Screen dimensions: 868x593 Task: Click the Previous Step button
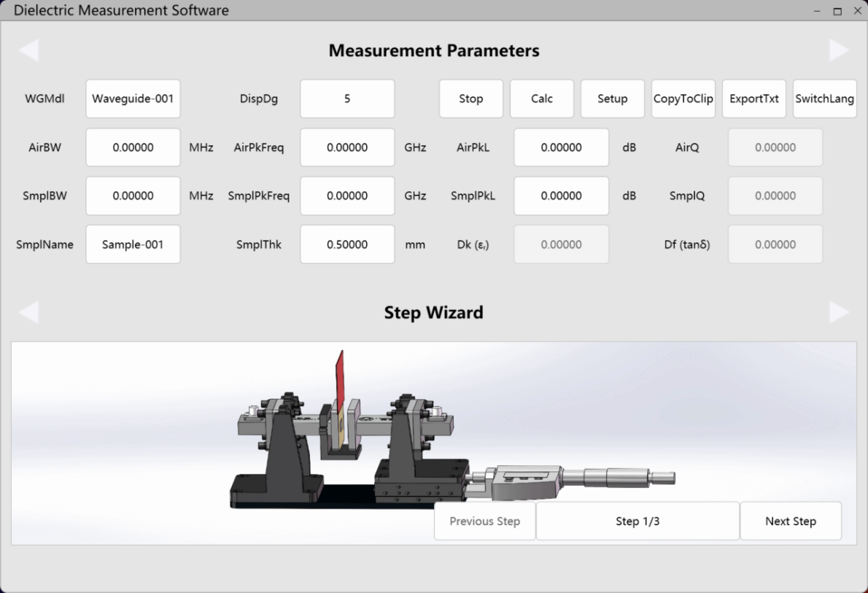tap(485, 521)
